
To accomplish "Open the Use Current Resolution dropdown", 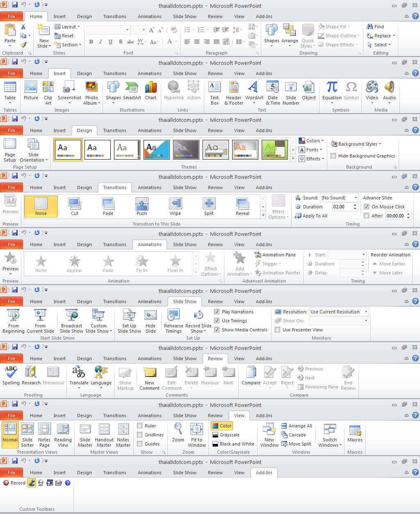I will (x=338, y=312).
